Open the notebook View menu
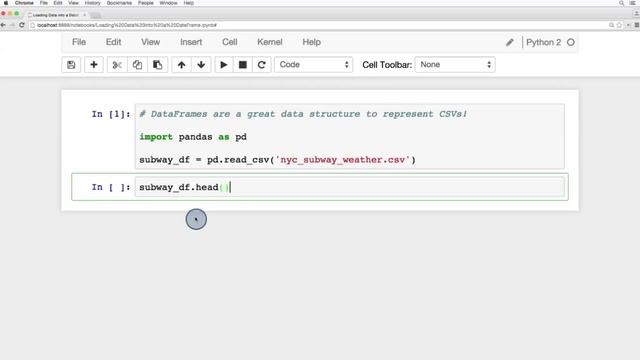Viewport: 640px width, 360px height. [151, 42]
